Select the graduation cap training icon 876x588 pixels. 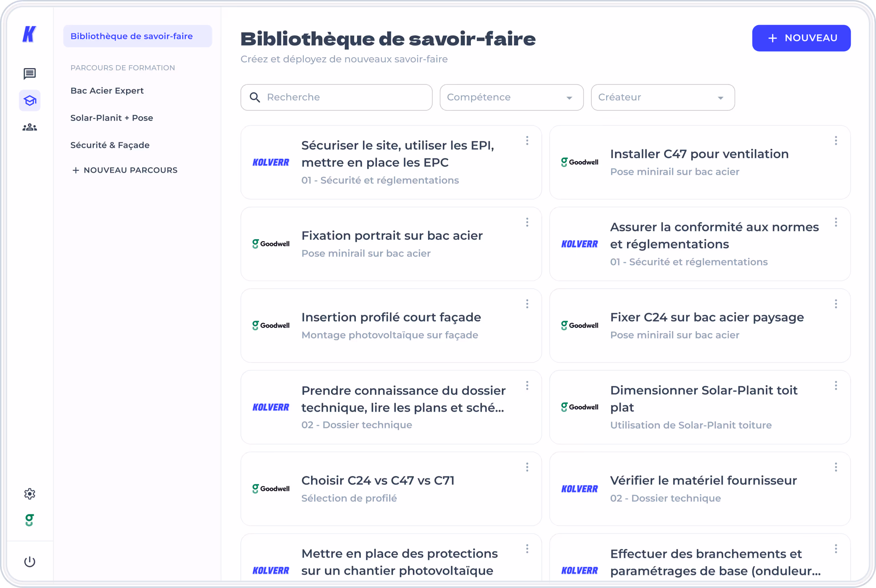pyautogui.click(x=30, y=100)
